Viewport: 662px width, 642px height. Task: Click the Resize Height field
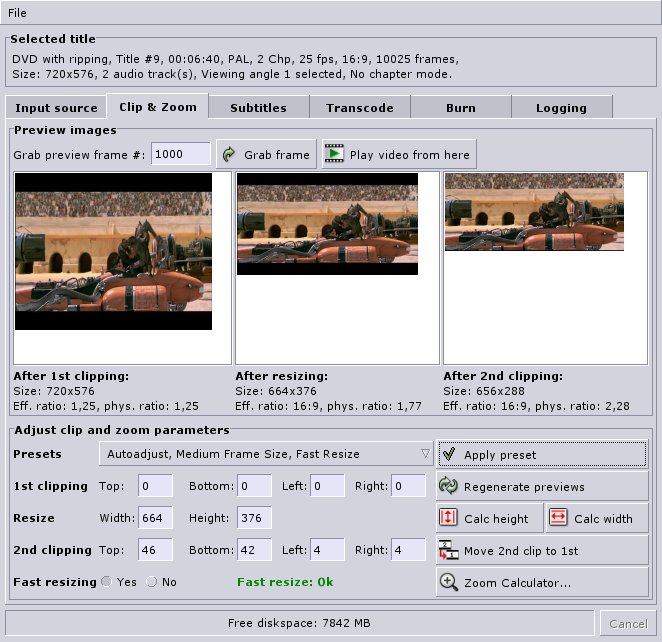point(254,518)
